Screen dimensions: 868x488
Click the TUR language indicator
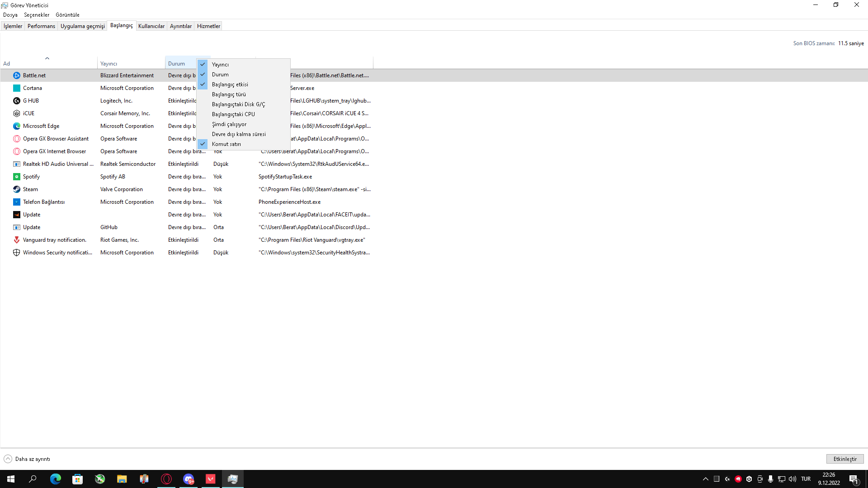click(x=806, y=479)
